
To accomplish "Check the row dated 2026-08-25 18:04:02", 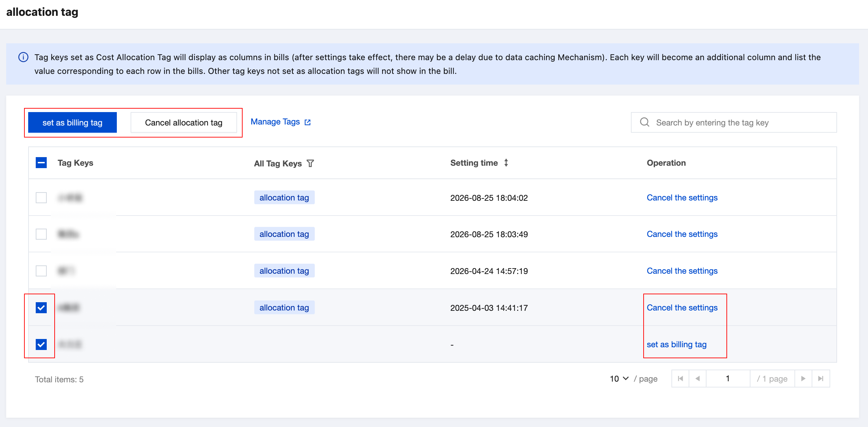I will [41, 198].
